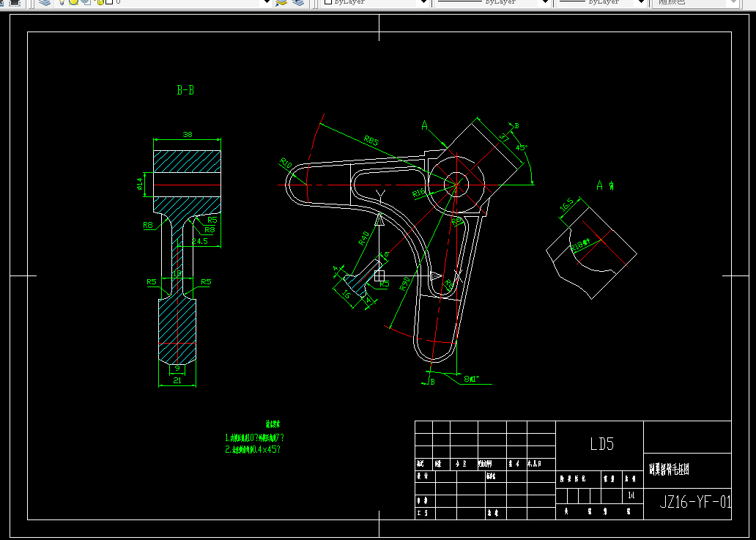Select the B-B section view label
Viewport: 756px width, 540px height.
click(x=185, y=90)
